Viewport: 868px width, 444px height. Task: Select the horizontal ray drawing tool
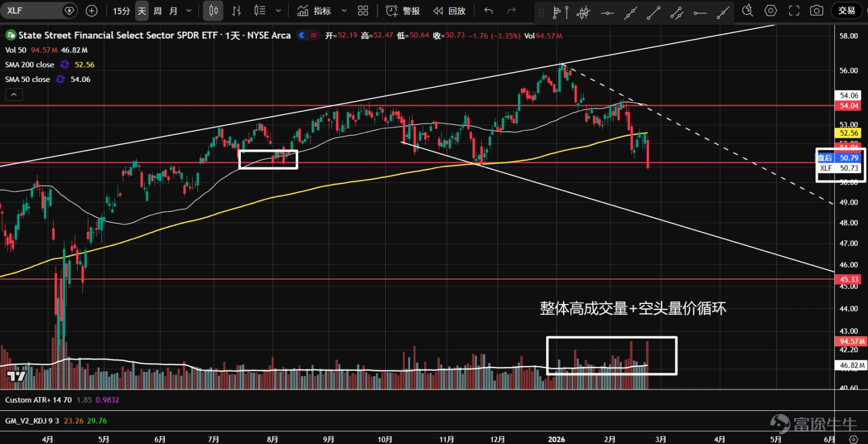(700, 12)
